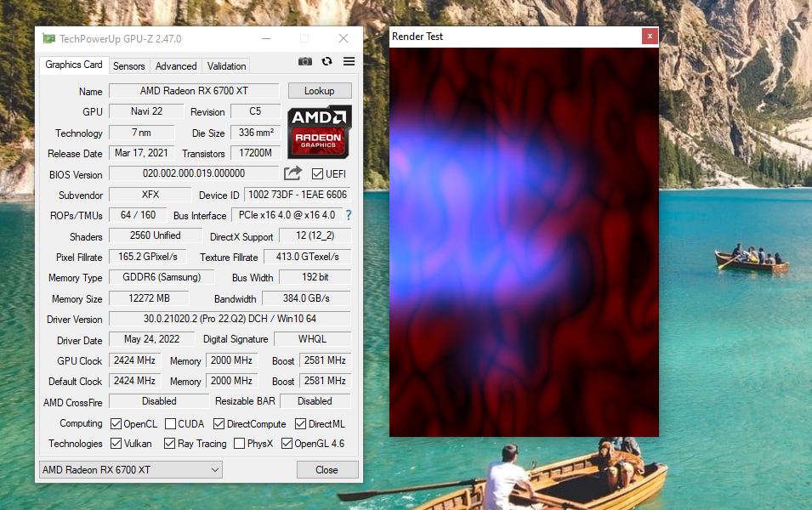Click the Subvendor value XFX
This screenshot has width=812, height=510.
tap(150, 194)
